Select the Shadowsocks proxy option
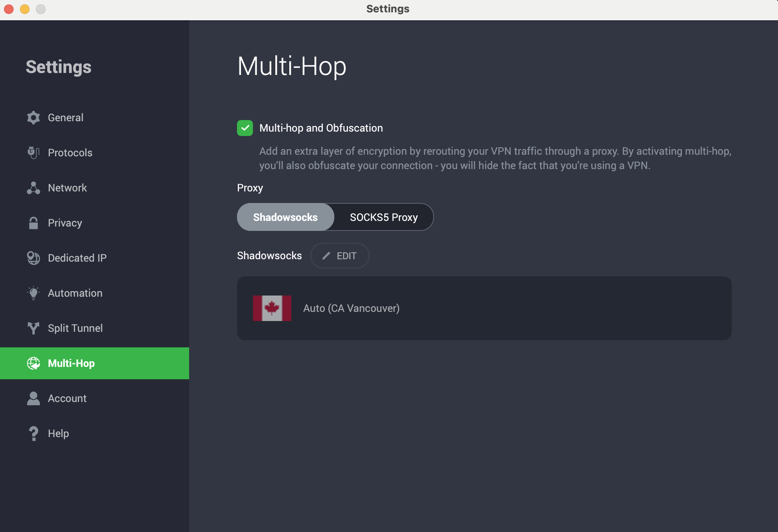This screenshot has width=778, height=532. (x=285, y=217)
